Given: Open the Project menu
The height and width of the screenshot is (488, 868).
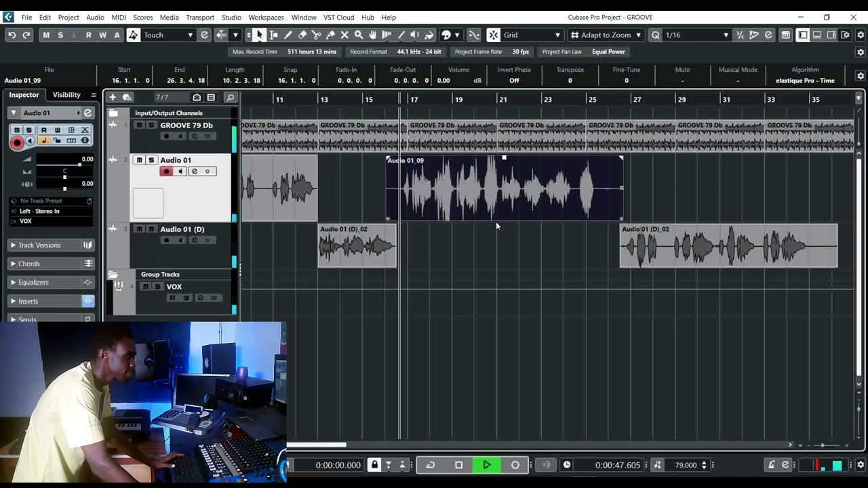Looking at the screenshot, I should [x=68, y=17].
